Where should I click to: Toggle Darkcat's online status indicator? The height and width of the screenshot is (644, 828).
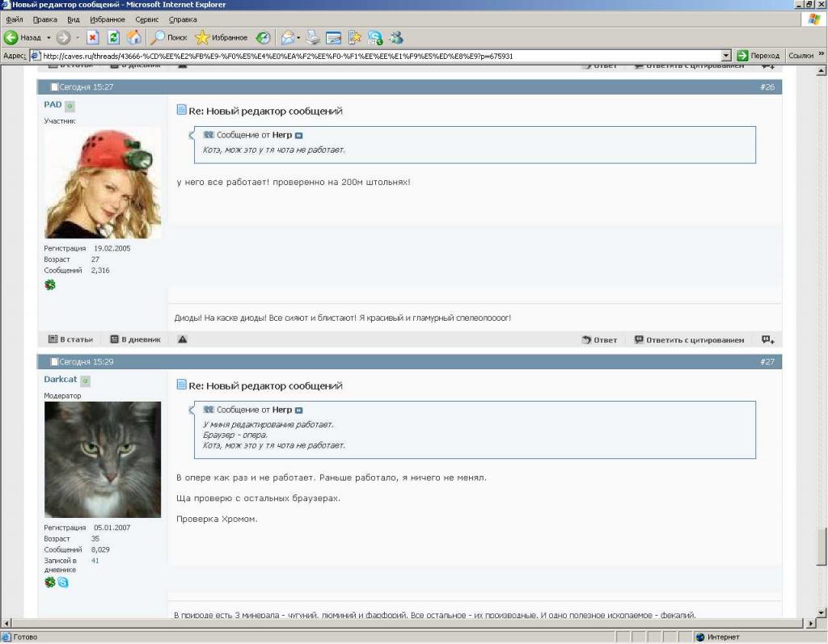[x=85, y=381]
